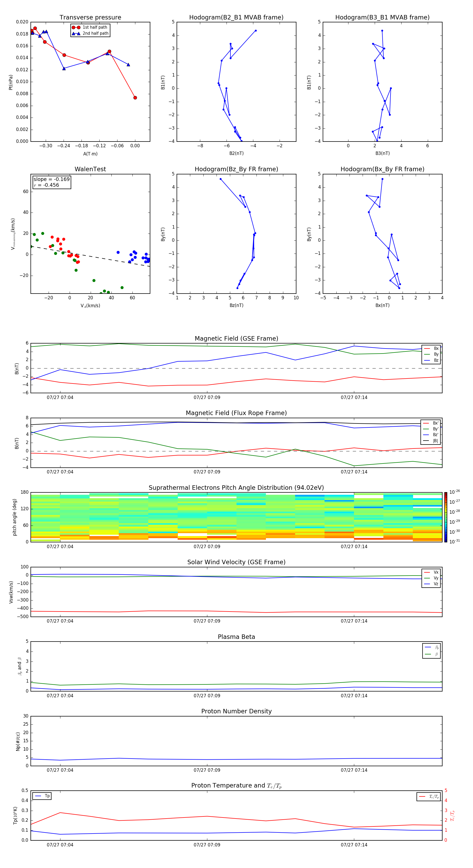Click the 'Magnetic Field (GSE Frame)' title
The image size is (473, 868).
pos(236,339)
